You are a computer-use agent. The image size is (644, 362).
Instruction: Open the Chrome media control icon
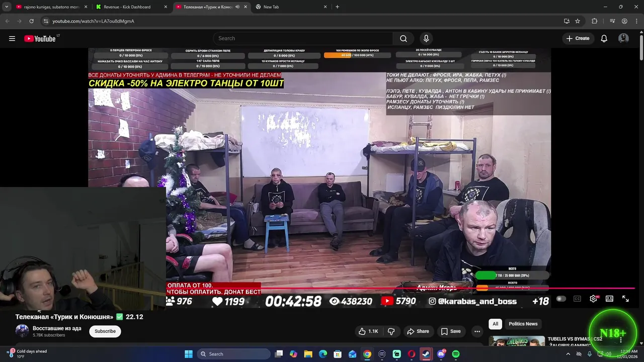click(612, 21)
